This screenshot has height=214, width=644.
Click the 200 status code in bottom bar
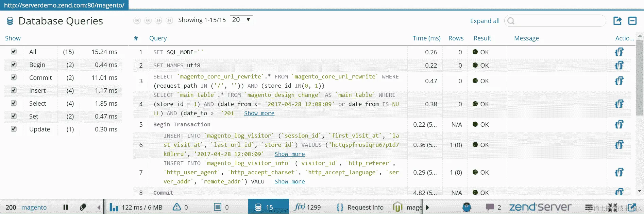click(11, 207)
